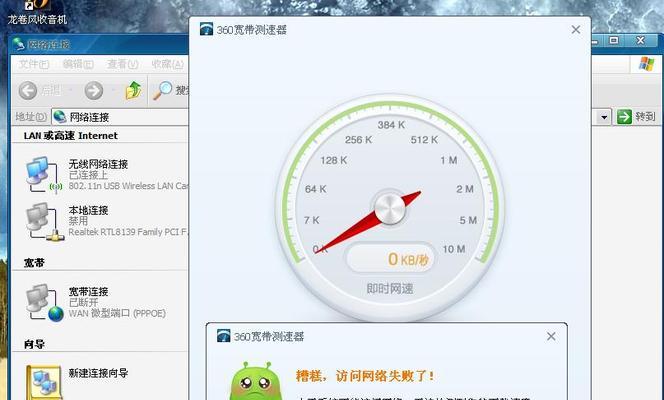Close the 网络连接 window

[640, 41]
